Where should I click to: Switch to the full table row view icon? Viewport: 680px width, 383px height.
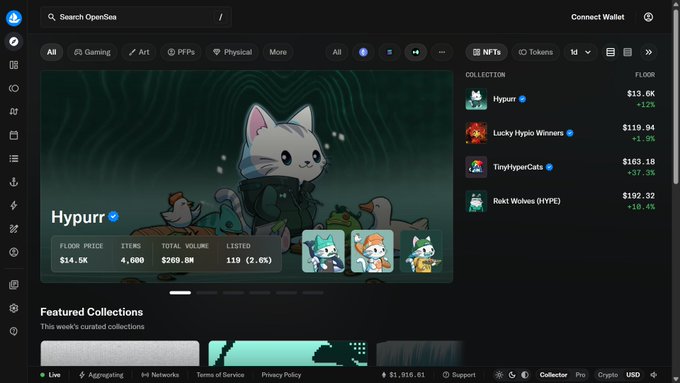610,52
